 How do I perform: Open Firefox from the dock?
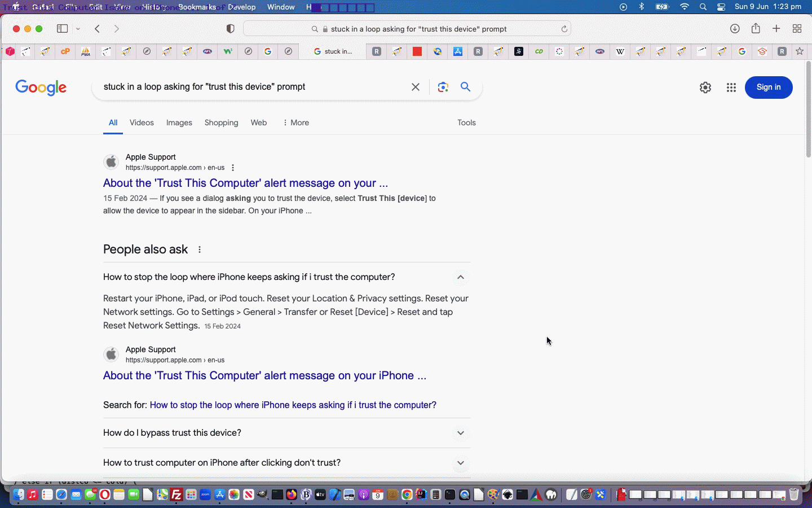(292, 495)
